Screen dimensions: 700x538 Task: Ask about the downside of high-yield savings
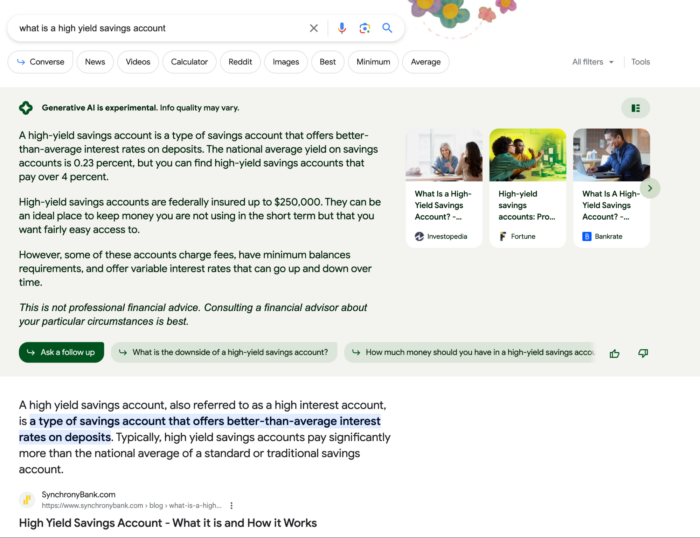click(224, 352)
